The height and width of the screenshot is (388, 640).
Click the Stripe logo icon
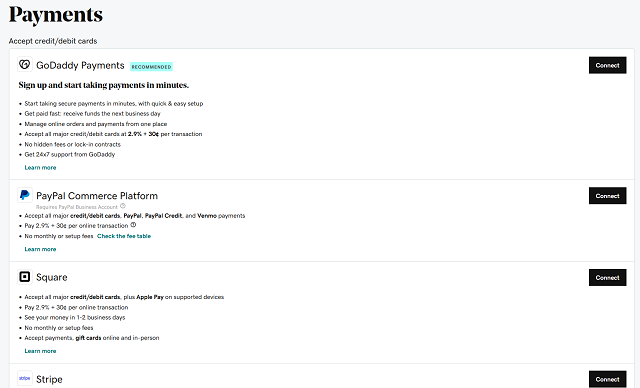point(24,379)
